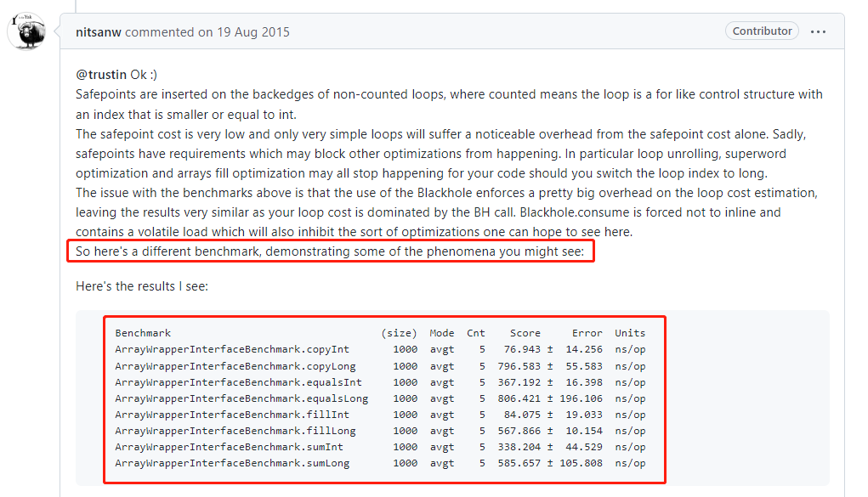Click the score value 338.204
The height and width of the screenshot is (497, 868).
pyautogui.click(x=519, y=446)
